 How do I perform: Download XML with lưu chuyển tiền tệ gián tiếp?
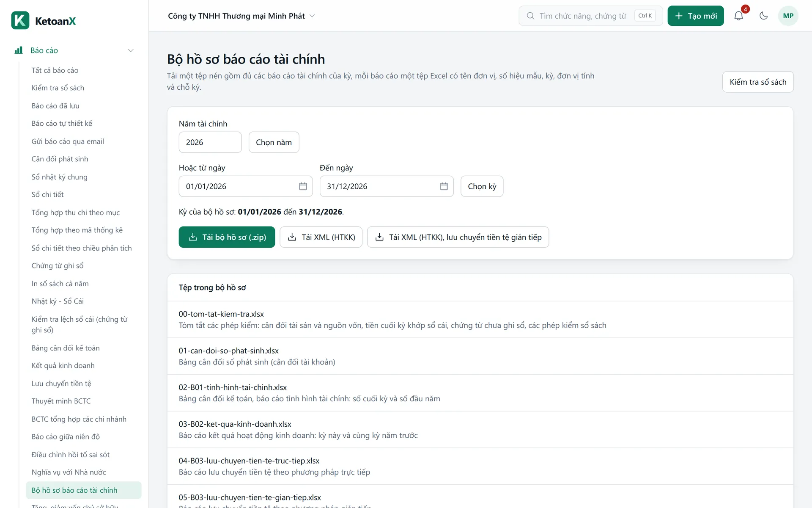tap(458, 237)
